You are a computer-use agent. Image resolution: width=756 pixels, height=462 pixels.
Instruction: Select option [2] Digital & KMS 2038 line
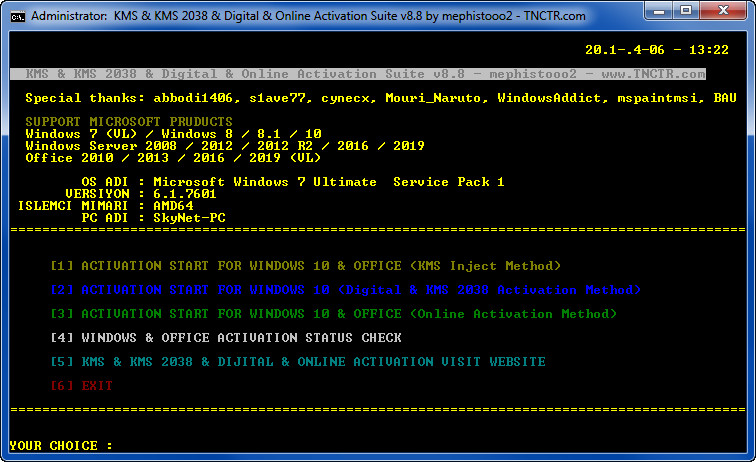pos(346,290)
